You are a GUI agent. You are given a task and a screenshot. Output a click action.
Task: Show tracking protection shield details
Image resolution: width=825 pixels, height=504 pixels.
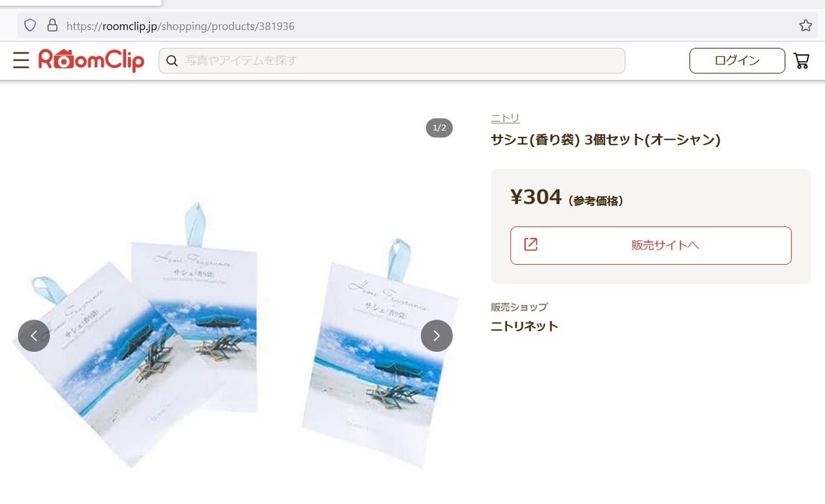tap(30, 26)
